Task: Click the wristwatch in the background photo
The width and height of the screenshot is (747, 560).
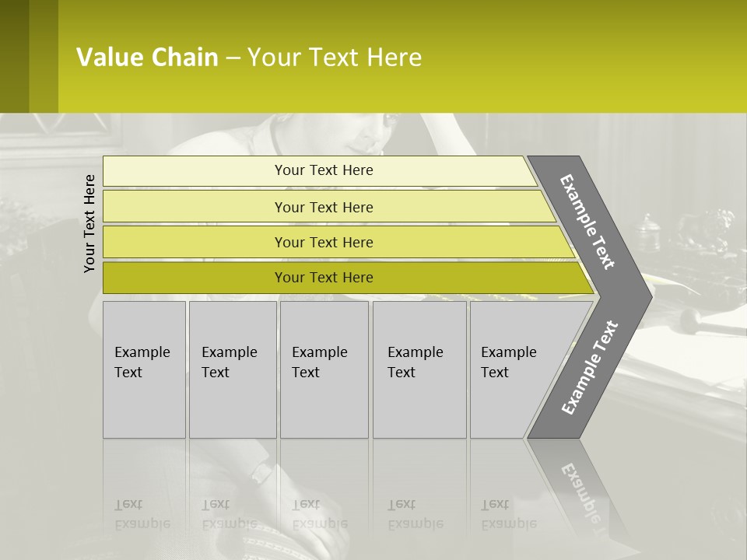Action: pos(263,471)
